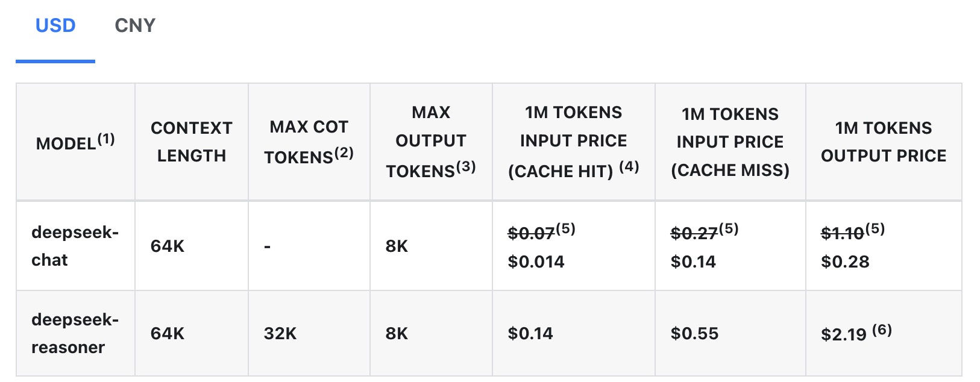Image resolution: width=980 pixels, height=382 pixels.
Task: Switch to the CNY pricing tab
Action: coord(135,26)
